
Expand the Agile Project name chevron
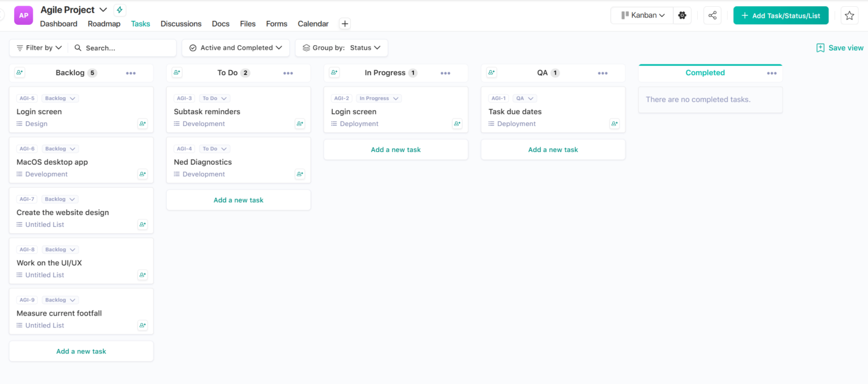pyautogui.click(x=103, y=9)
